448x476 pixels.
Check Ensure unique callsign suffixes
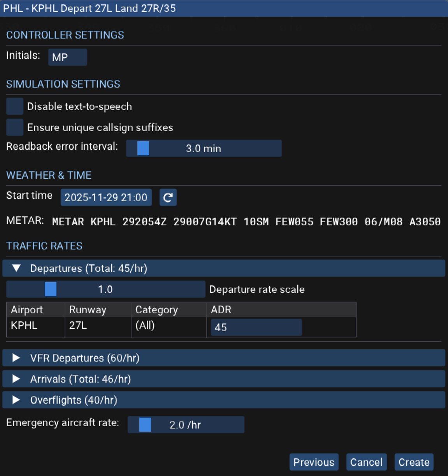14,127
